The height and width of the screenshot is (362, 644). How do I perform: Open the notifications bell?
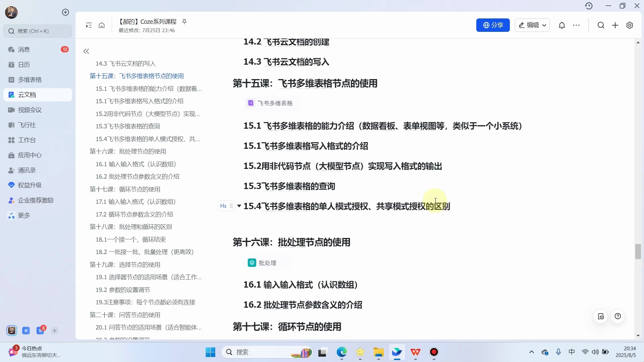562,25
